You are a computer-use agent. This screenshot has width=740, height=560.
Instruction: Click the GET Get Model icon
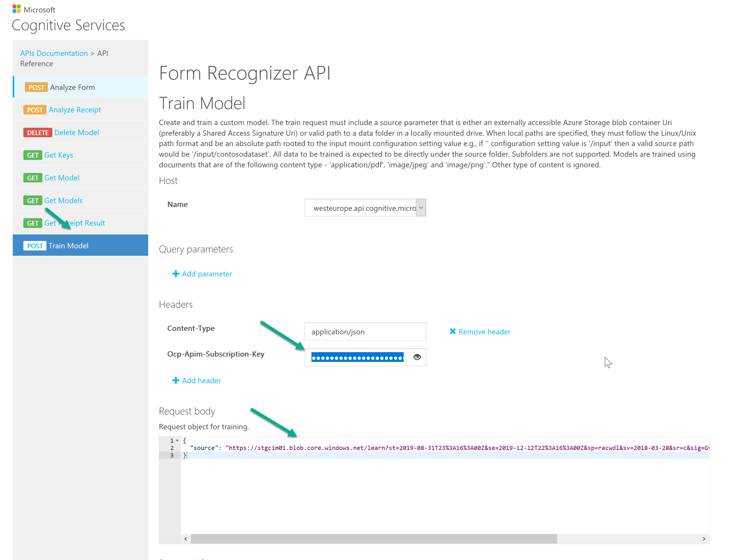coord(32,178)
